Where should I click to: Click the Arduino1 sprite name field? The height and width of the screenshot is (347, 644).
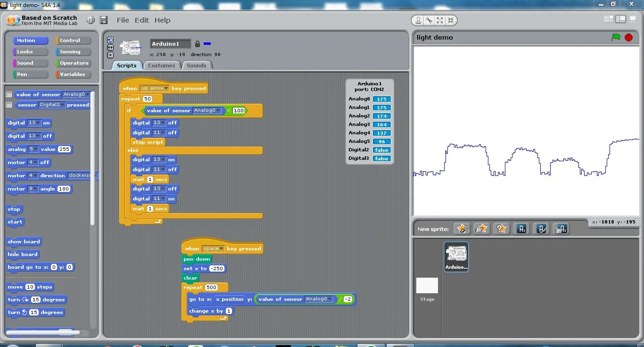[170, 44]
